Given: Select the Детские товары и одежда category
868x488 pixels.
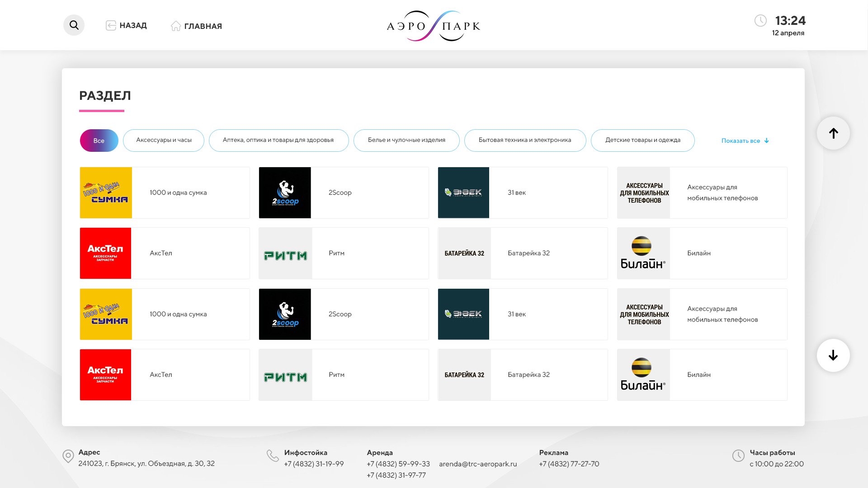Looking at the screenshot, I should pyautogui.click(x=643, y=140).
